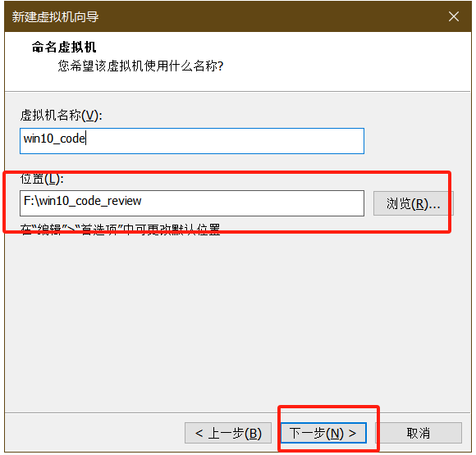Close the 新建虚拟机向导 dialog with X
The width and height of the screenshot is (476, 455).
coord(454,16)
